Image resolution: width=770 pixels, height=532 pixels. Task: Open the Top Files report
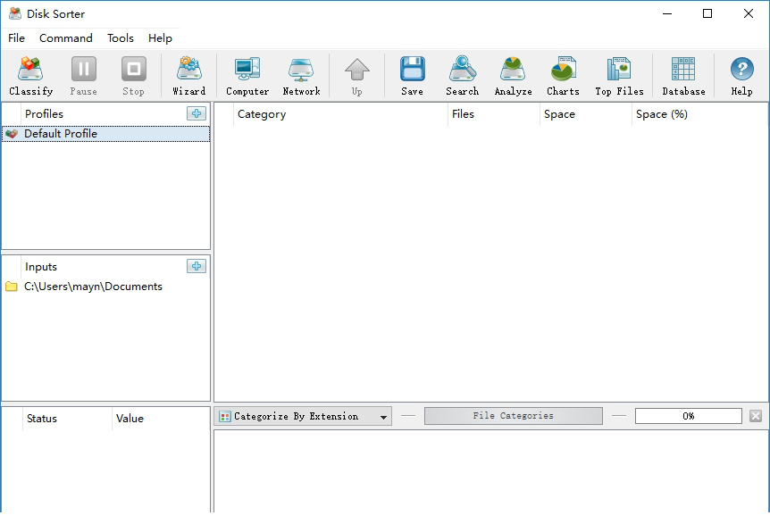point(619,76)
